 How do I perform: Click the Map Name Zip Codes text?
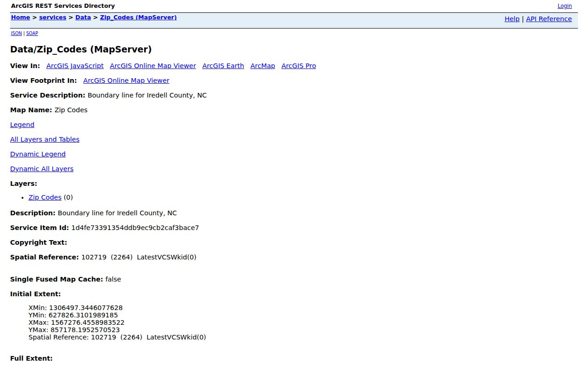(x=71, y=110)
